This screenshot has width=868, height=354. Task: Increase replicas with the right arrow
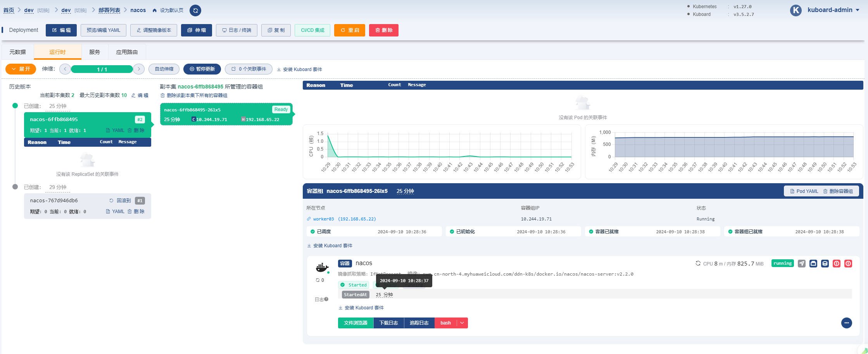tap(139, 69)
